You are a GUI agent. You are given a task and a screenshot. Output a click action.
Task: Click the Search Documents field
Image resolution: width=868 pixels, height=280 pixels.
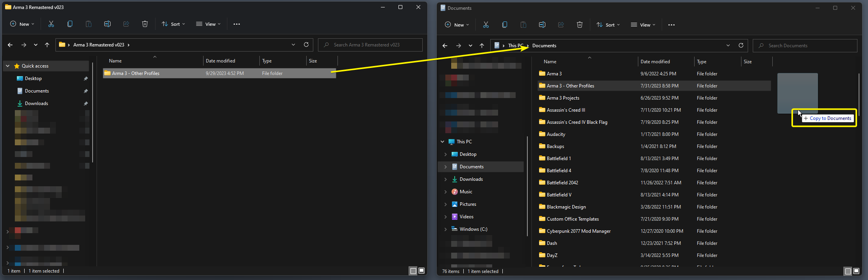[x=805, y=46]
